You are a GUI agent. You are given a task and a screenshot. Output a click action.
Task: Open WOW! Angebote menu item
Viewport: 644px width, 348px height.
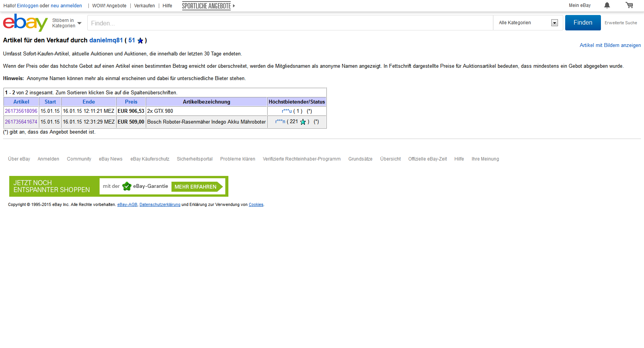coord(109,6)
